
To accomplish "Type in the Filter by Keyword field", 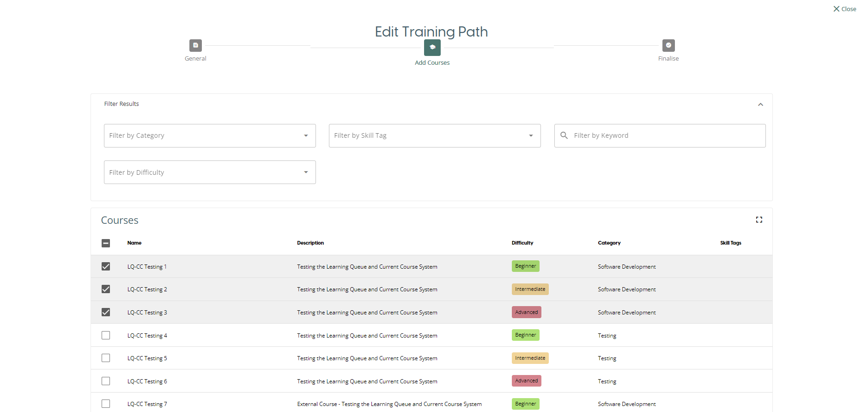I will (x=665, y=135).
